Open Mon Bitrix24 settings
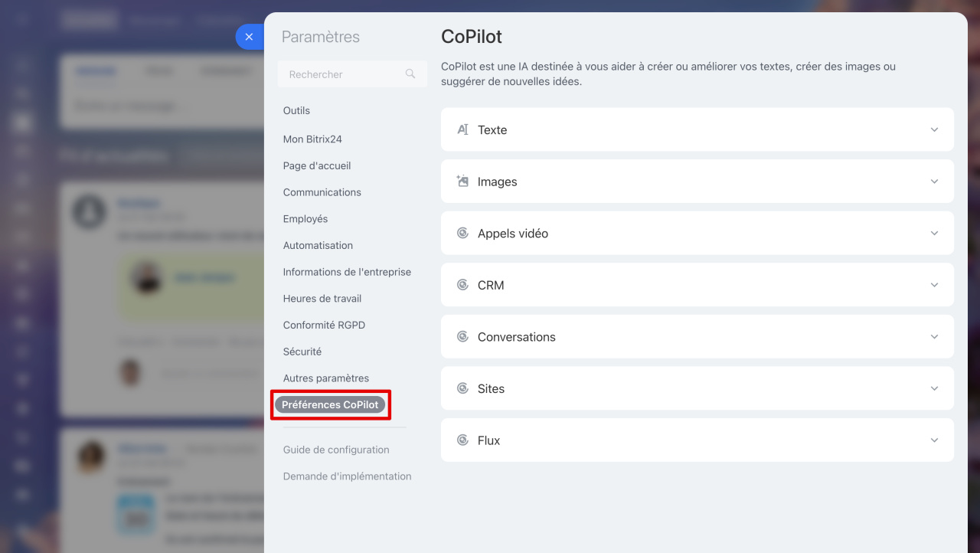Screen dimensions: 980x553 tap(312, 139)
